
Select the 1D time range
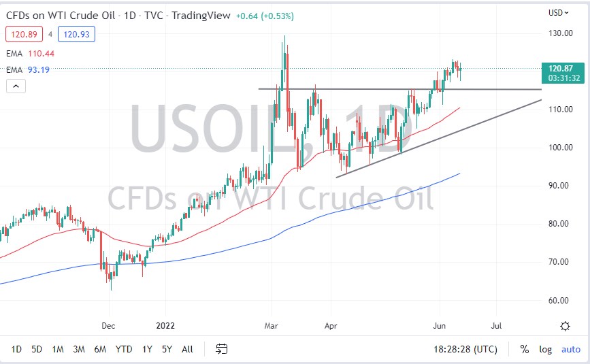16,349
